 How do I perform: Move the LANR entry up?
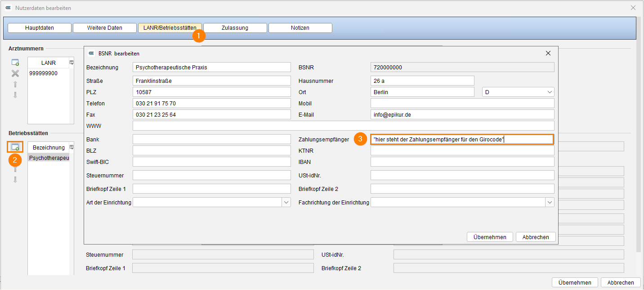coord(15,84)
